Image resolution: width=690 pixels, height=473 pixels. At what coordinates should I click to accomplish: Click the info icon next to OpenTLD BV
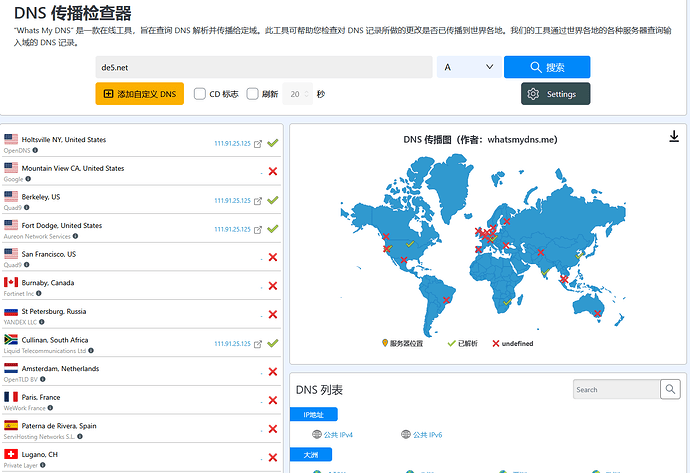click(x=43, y=379)
